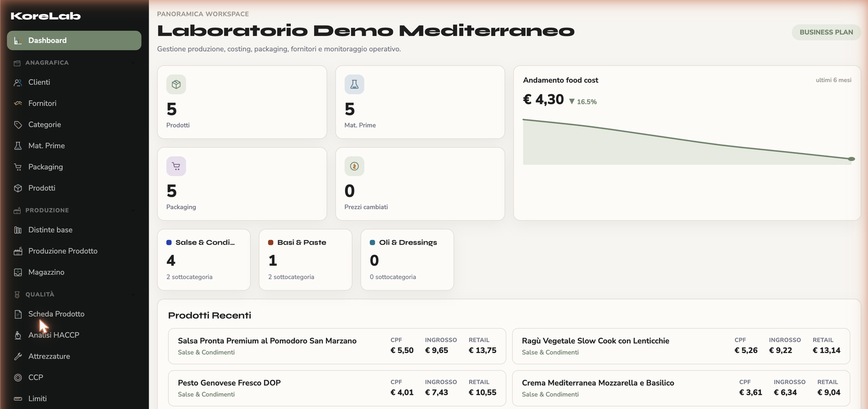The image size is (868, 409).
Task: Click the Packaging cart icon in sidebar
Action: tap(18, 167)
